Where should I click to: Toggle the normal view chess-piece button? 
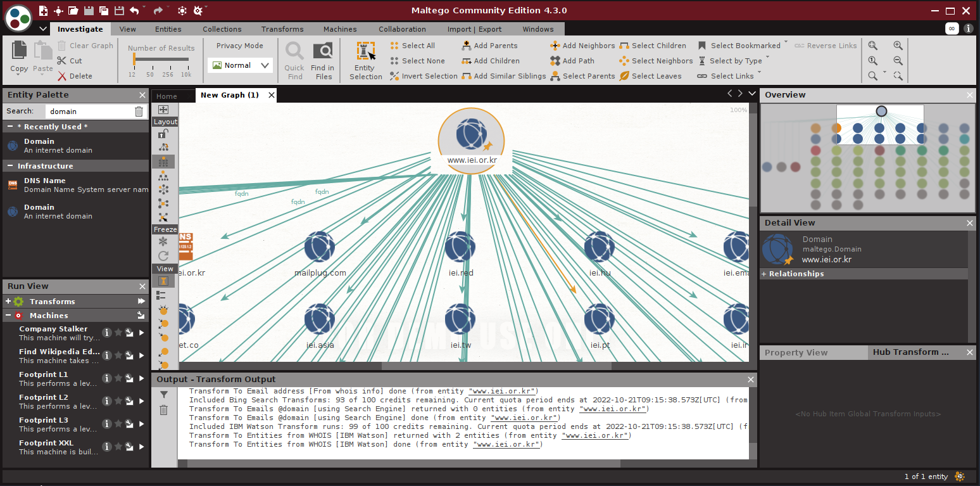pos(163,281)
